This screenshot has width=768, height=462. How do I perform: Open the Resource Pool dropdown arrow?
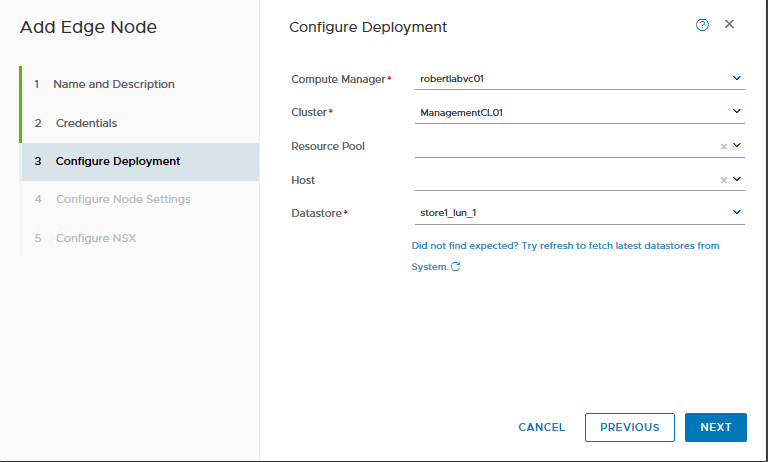[x=737, y=145]
